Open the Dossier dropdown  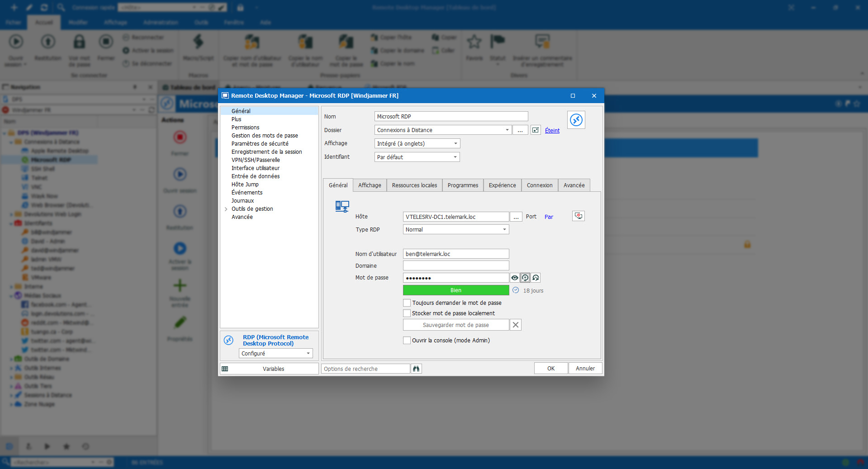pos(507,130)
